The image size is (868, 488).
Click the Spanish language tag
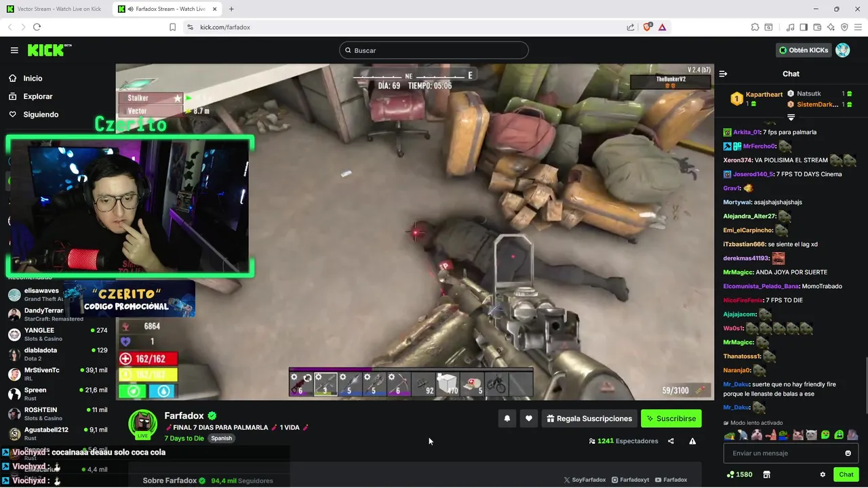(221, 439)
